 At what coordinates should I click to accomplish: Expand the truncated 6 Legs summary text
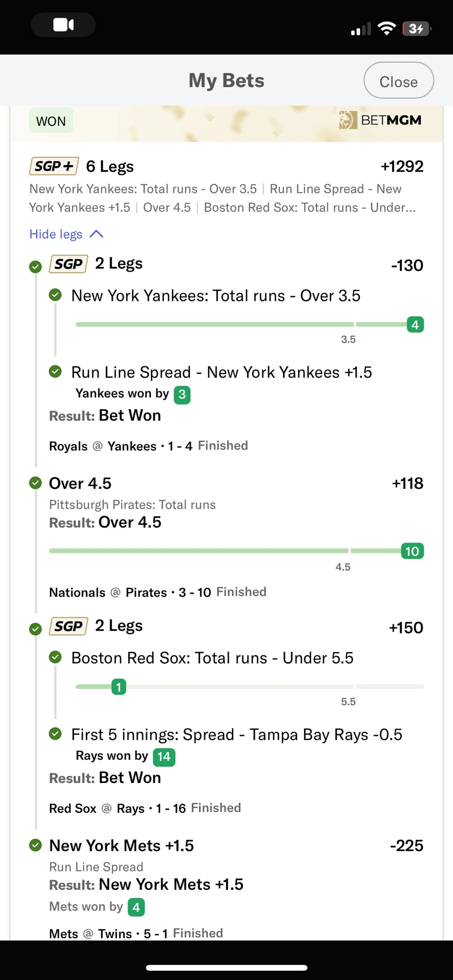coord(223,198)
